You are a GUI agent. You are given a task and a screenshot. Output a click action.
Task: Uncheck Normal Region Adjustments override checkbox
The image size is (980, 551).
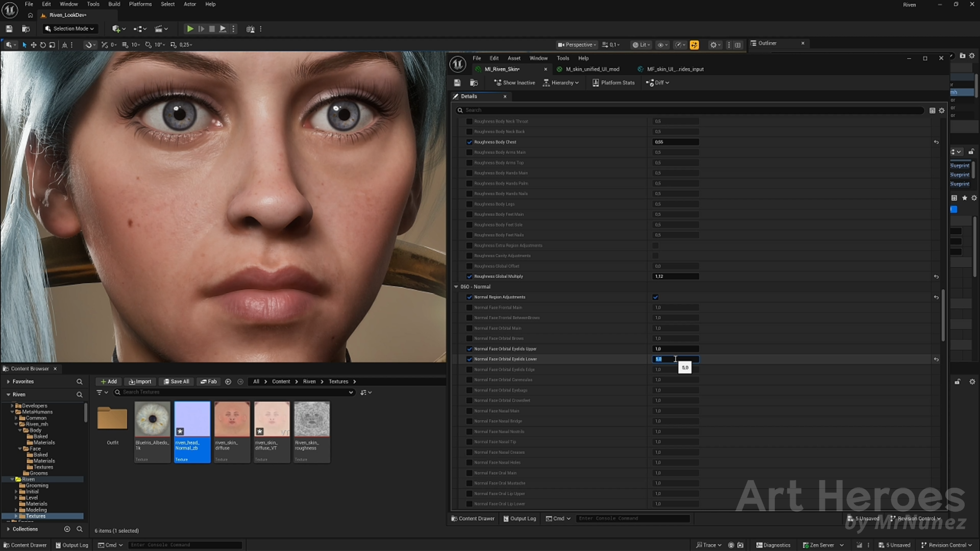pos(470,297)
